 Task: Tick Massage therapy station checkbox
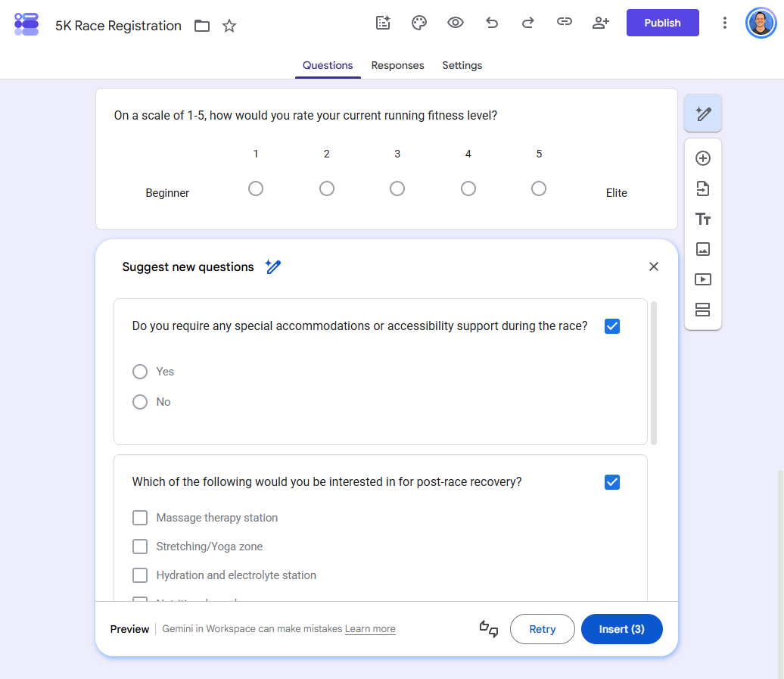pyautogui.click(x=140, y=518)
